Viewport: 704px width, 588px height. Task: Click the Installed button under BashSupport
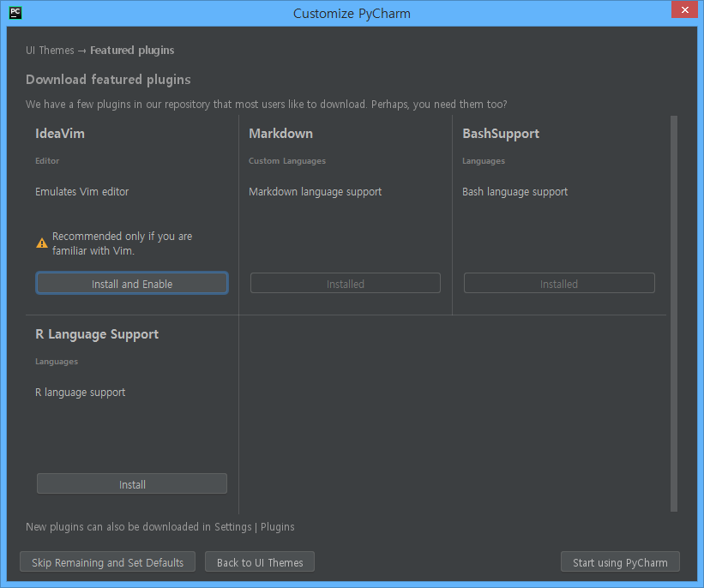(x=559, y=283)
